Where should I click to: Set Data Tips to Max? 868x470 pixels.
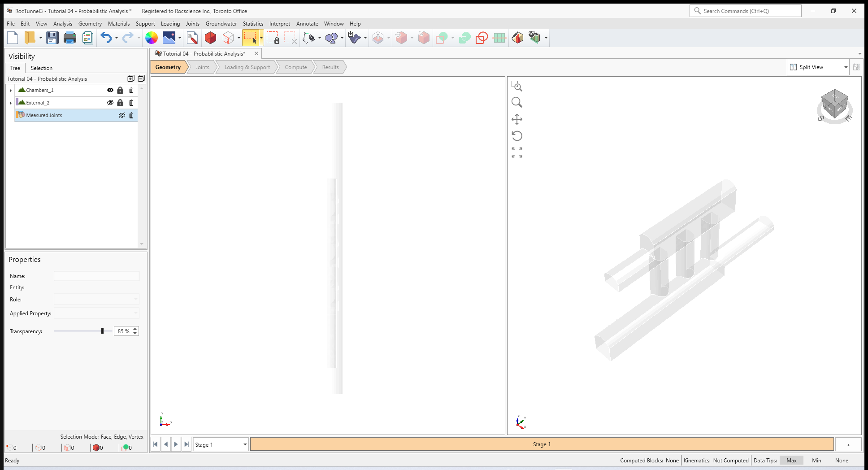click(x=791, y=461)
